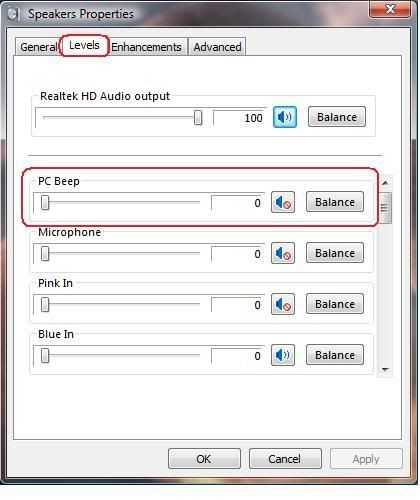Mute the Realtek HD Audio output speaker

coord(285,117)
